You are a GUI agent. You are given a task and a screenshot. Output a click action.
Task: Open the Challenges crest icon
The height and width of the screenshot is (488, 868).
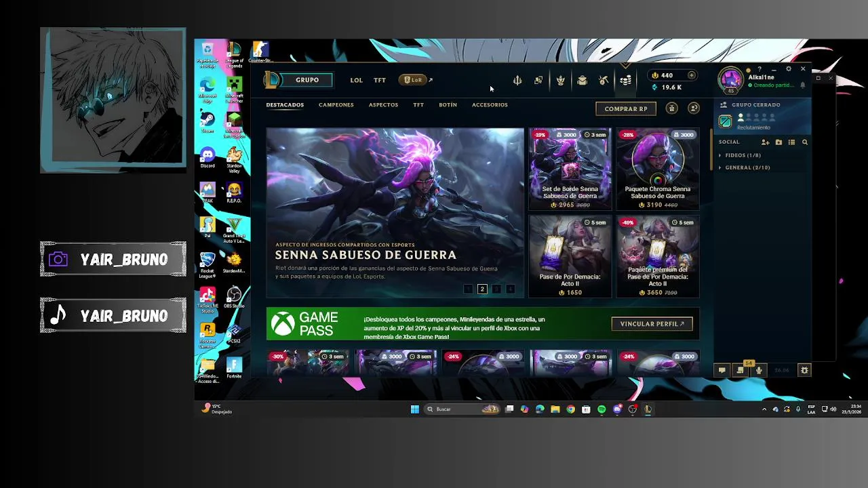click(x=560, y=80)
